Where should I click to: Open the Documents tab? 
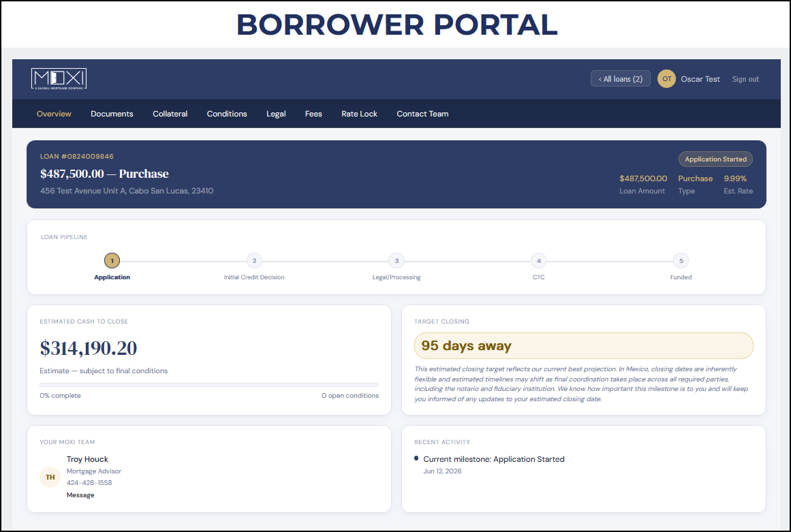(x=112, y=114)
